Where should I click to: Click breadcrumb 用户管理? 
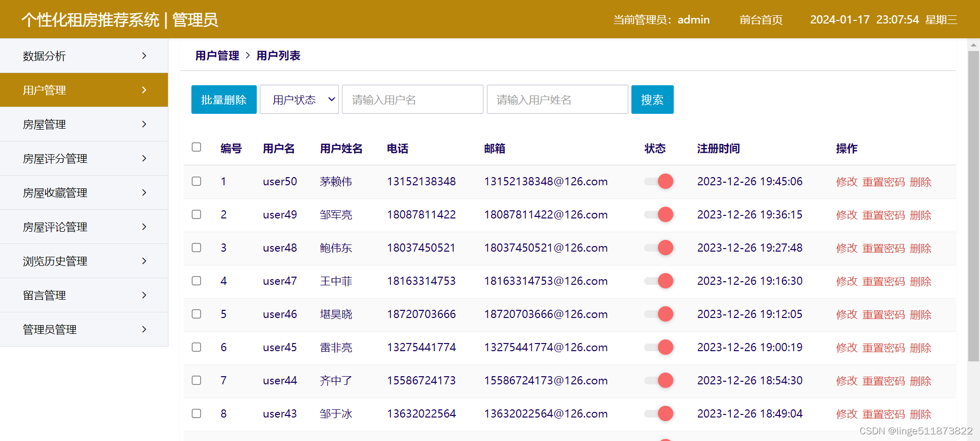click(217, 56)
